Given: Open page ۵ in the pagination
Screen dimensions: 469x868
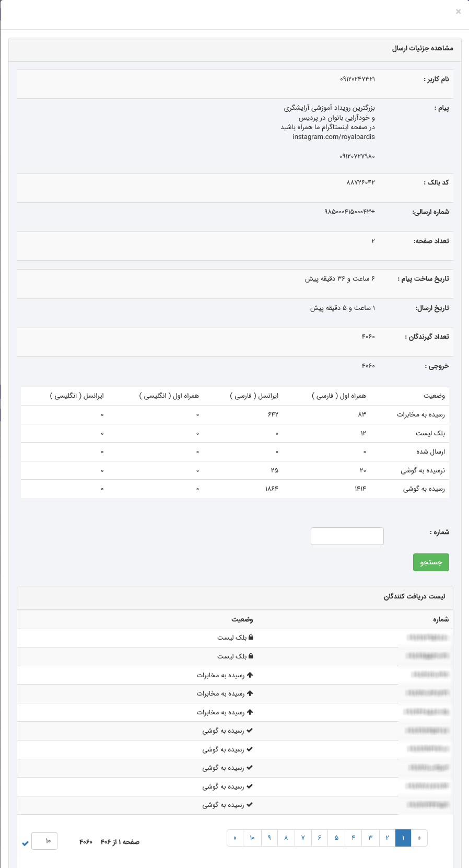Looking at the screenshot, I should [336, 838].
